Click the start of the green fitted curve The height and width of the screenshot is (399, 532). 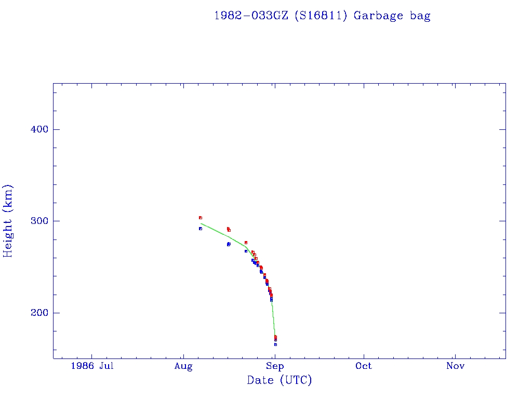tap(201, 223)
